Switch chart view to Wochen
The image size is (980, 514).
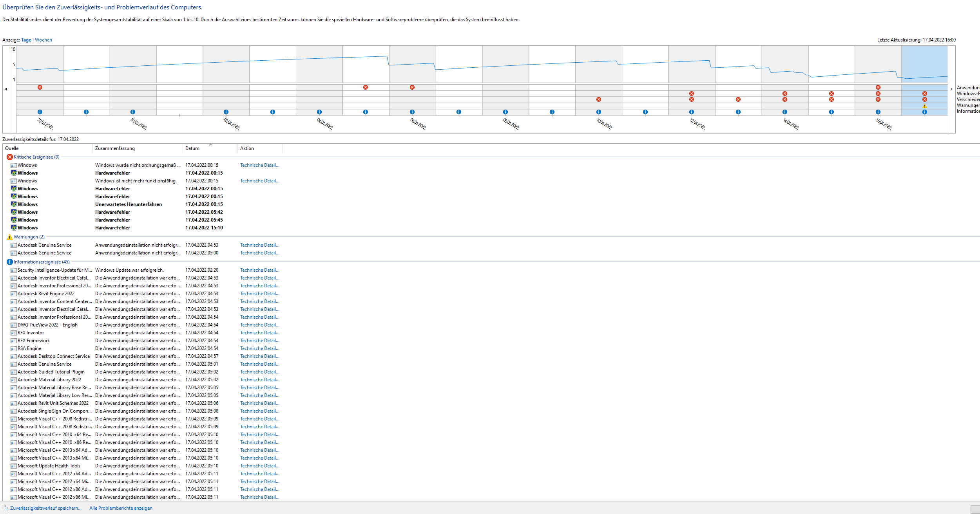pos(43,40)
